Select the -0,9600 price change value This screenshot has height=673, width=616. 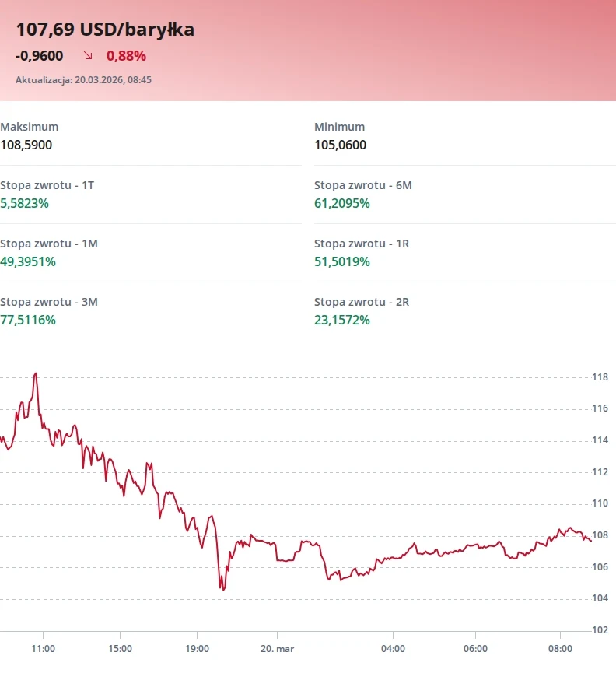tap(40, 56)
